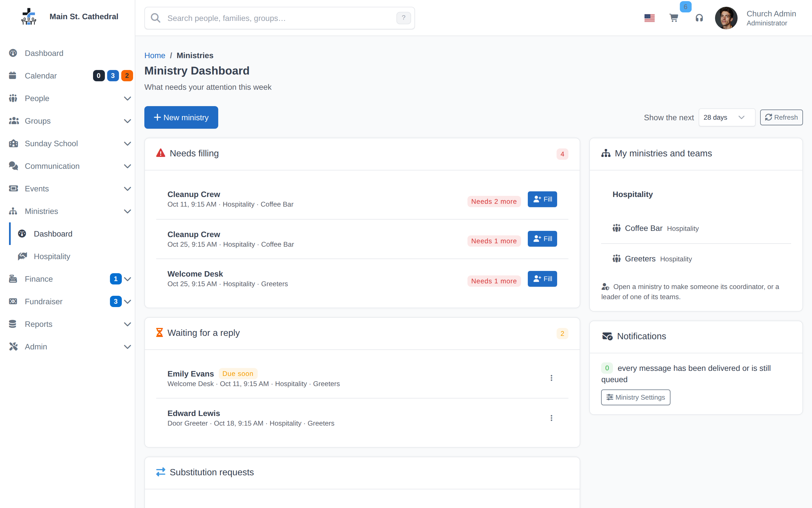Viewport: 812px width, 508px height.
Task: Change language via the US flag icon
Action: coord(649,18)
